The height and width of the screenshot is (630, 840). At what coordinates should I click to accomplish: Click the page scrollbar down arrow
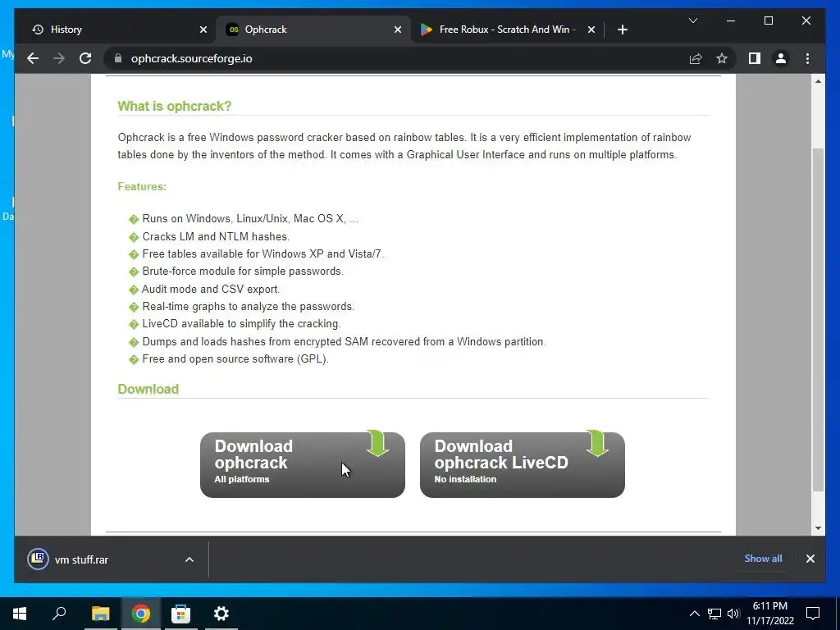click(x=818, y=528)
